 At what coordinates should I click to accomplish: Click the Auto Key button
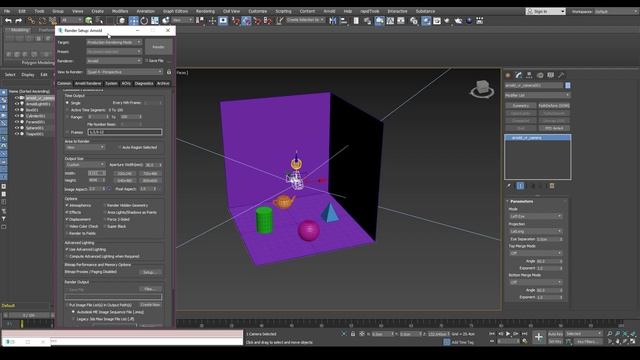(555, 334)
